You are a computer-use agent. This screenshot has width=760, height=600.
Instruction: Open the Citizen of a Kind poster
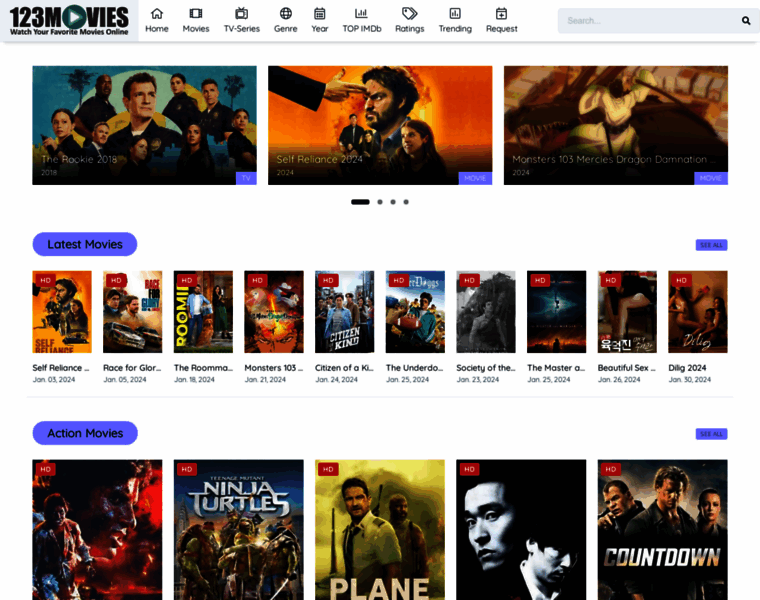click(x=345, y=312)
